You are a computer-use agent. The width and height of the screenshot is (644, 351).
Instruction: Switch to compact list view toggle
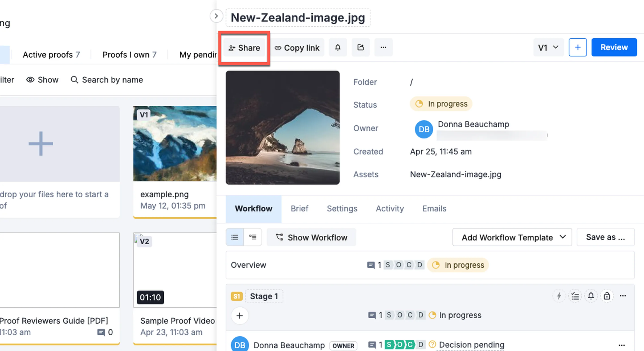pos(235,237)
